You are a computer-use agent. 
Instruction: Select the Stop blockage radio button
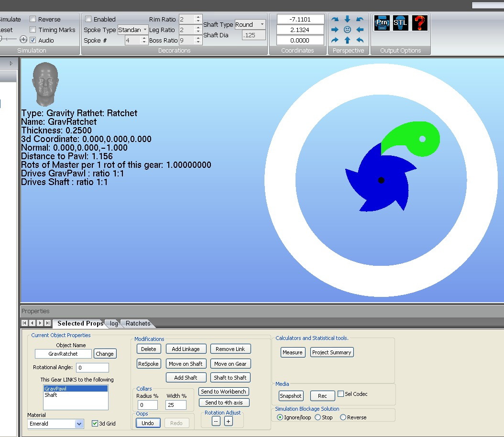click(317, 417)
